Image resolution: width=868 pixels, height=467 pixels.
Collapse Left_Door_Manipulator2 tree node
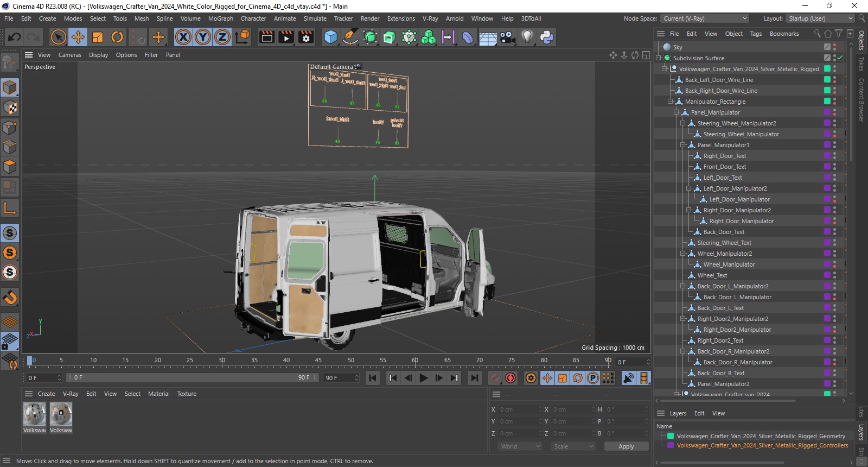pos(689,188)
